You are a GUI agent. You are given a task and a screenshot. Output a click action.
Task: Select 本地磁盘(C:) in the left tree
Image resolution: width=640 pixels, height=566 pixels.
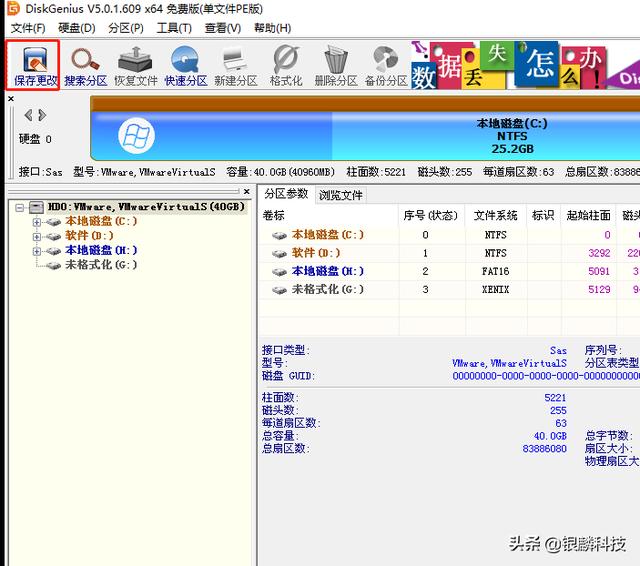point(101,222)
